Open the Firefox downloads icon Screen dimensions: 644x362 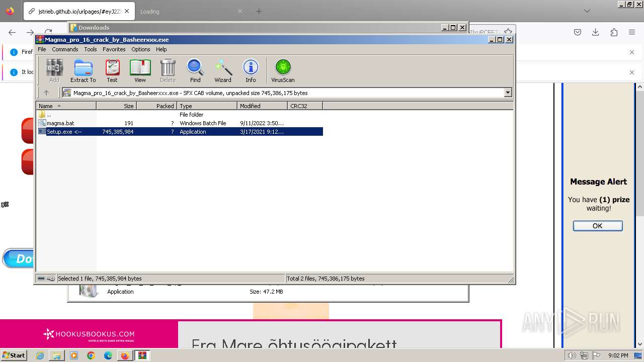coord(596,32)
